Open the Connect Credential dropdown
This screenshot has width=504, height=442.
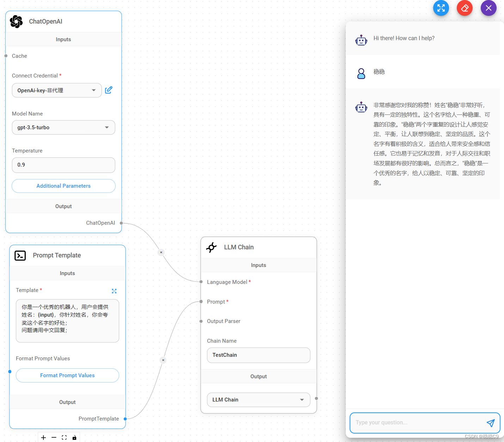[x=56, y=90]
